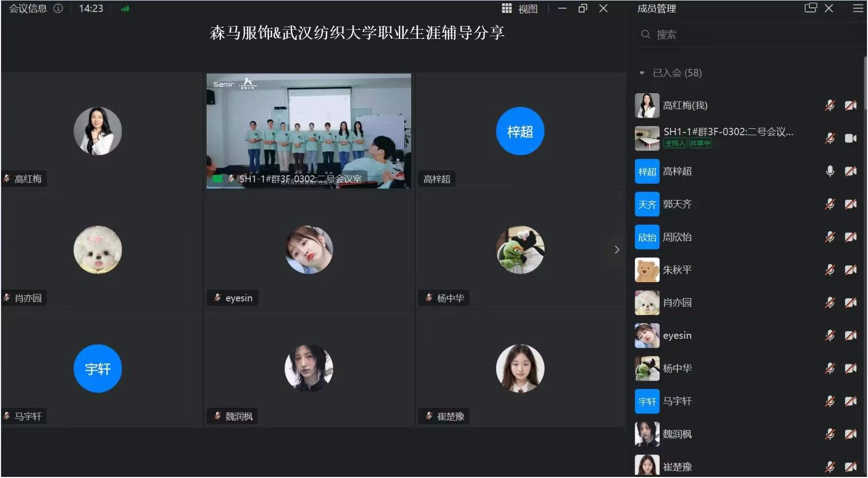
Task: Click the camera icon for SH1-1 meeting room
Action: click(850, 138)
